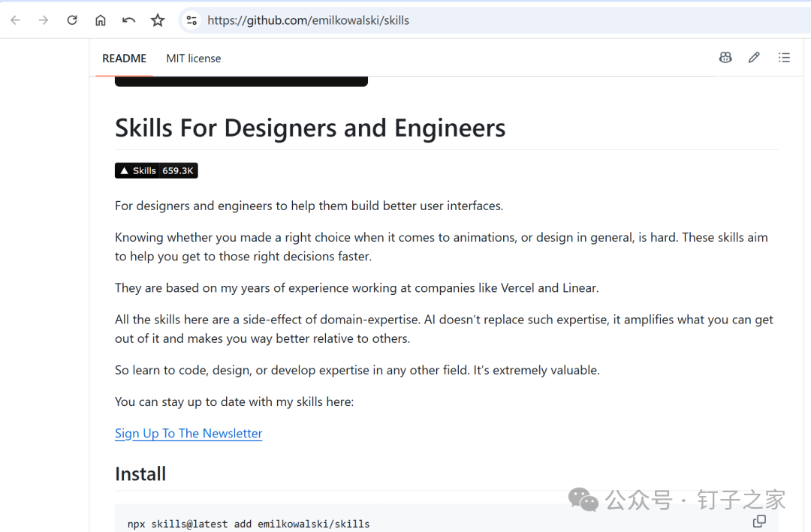This screenshot has height=532, width=811.
Task: Click the paragraph starting 'So learn to code'
Action: (x=357, y=370)
